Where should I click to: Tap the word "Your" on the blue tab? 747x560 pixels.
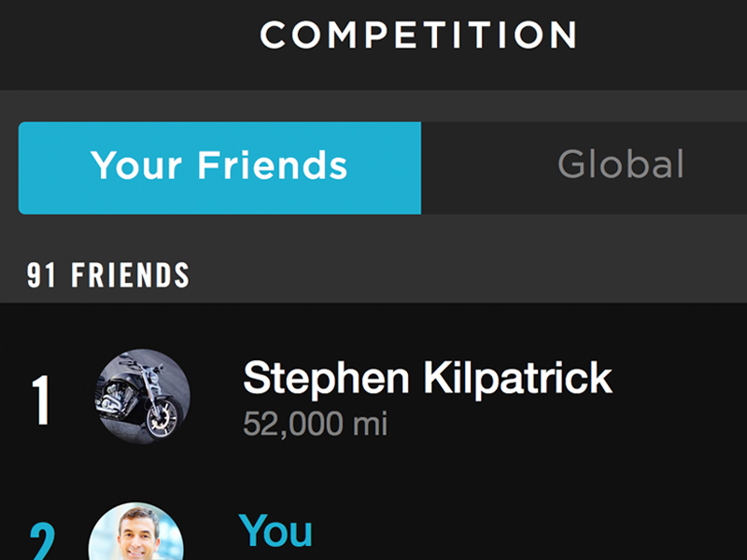pos(136,165)
